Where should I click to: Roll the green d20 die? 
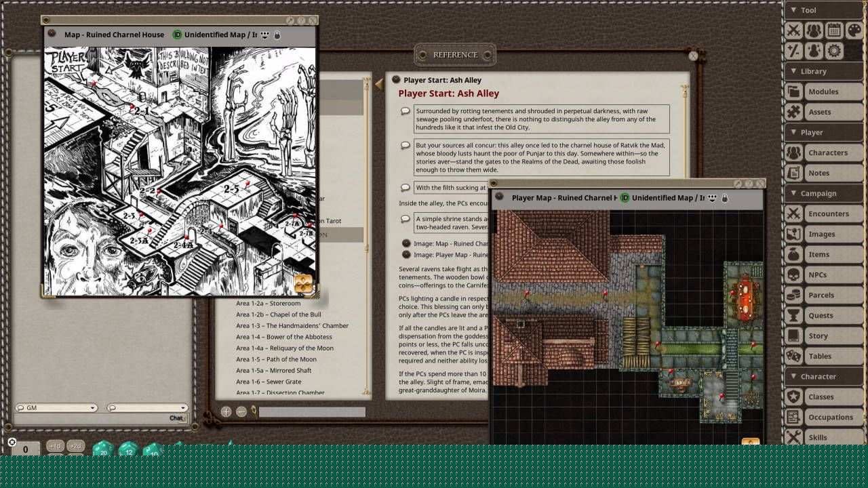point(103,449)
